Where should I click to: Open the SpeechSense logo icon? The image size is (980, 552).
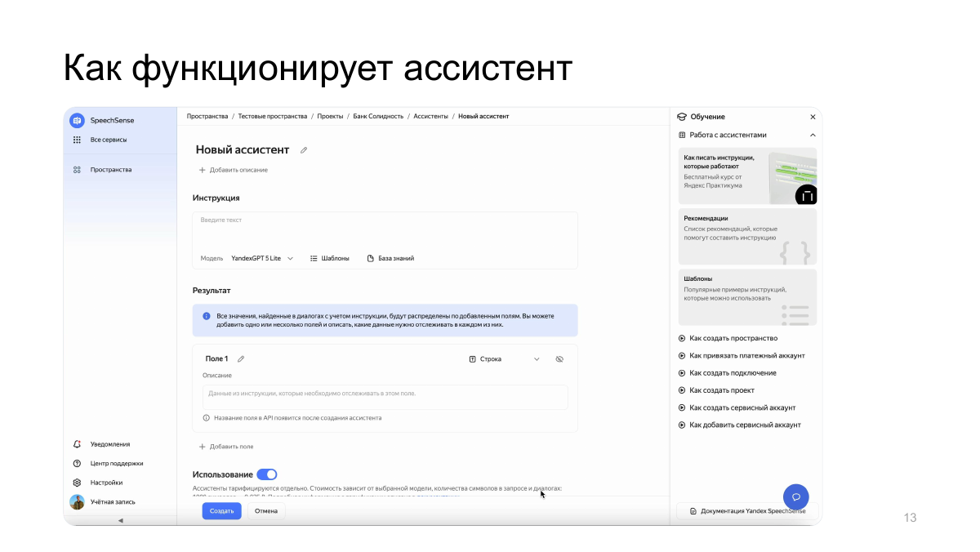pos(77,120)
